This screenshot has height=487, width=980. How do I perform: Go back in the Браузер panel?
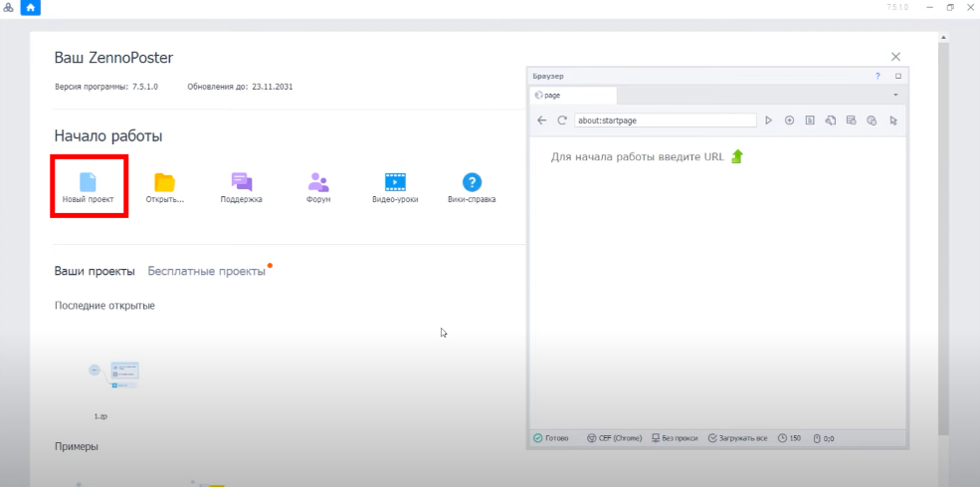tap(542, 121)
